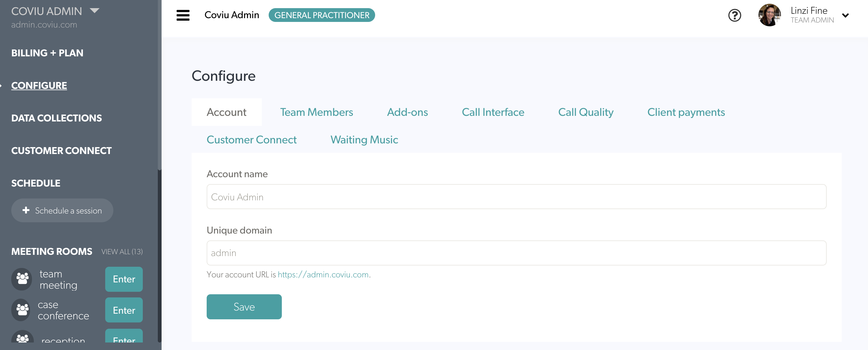Switch to the Call Quality tab
868x350 pixels.
click(586, 112)
